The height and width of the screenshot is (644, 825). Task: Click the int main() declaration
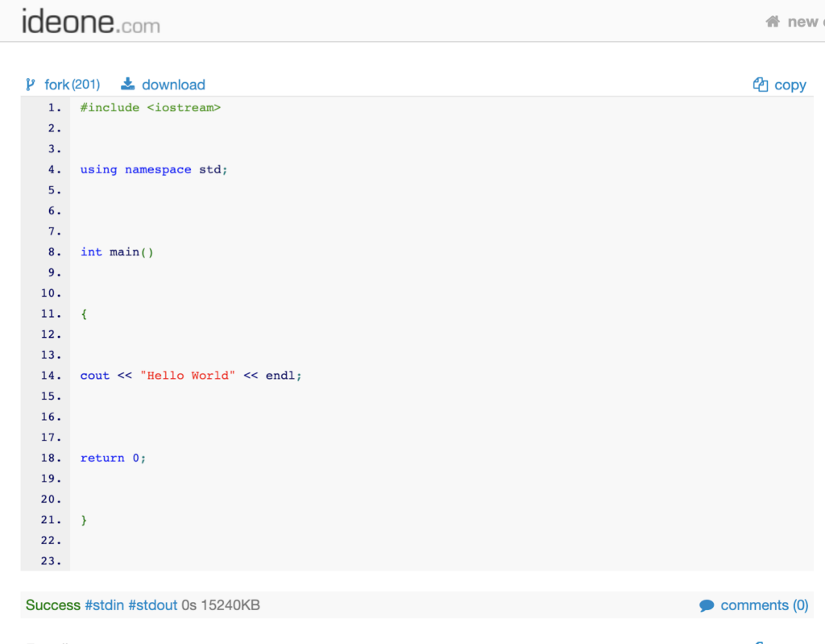(x=117, y=252)
